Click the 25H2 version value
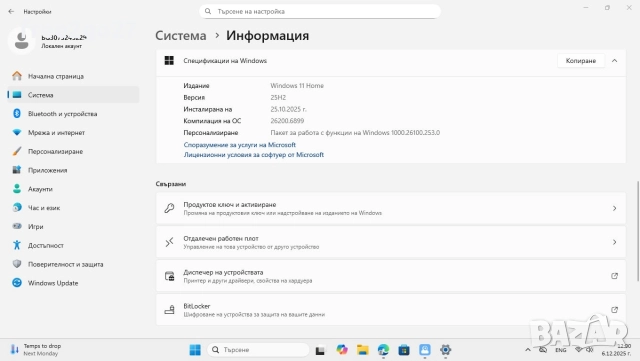 pyautogui.click(x=278, y=98)
